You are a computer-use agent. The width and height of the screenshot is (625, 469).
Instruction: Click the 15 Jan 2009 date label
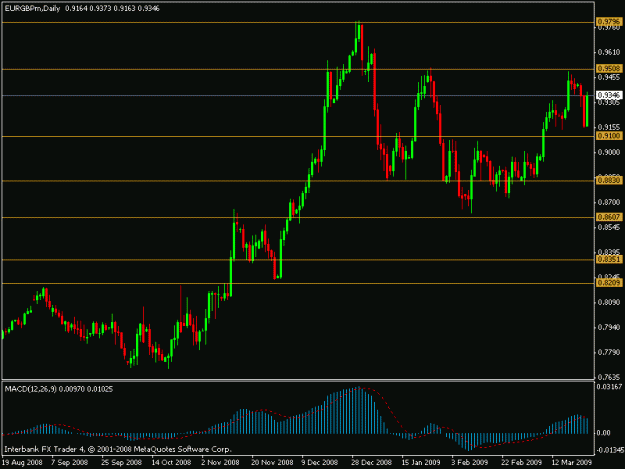(421, 463)
